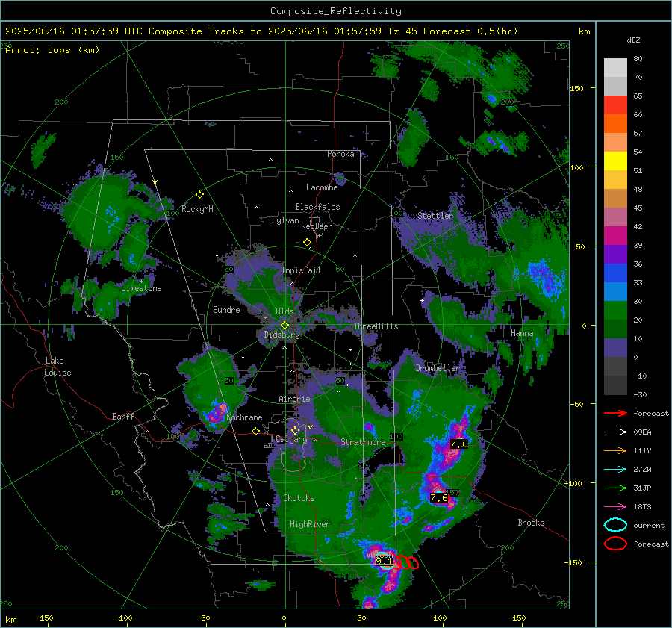Select the white 09EA arrow legend icon

tap(615, 432)
